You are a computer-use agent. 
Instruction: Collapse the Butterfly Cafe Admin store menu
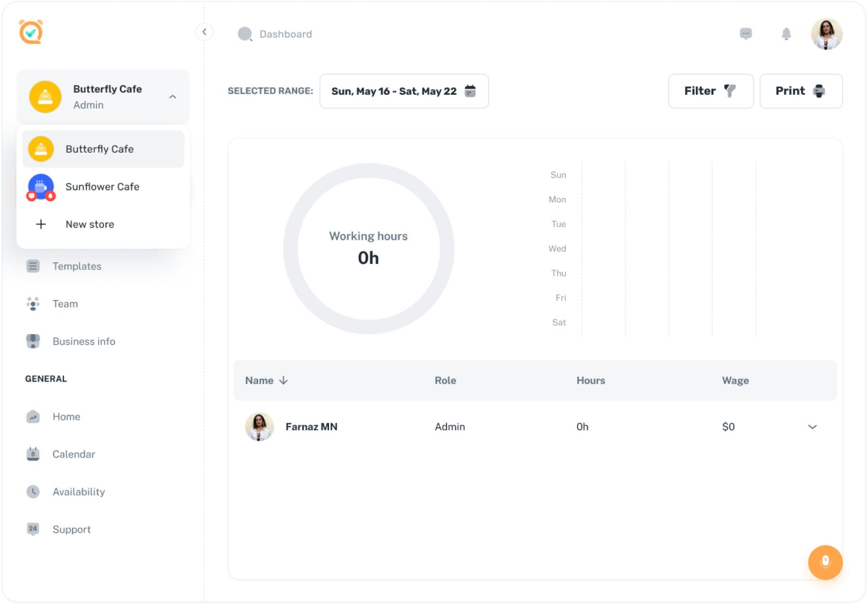pos(173,96)
